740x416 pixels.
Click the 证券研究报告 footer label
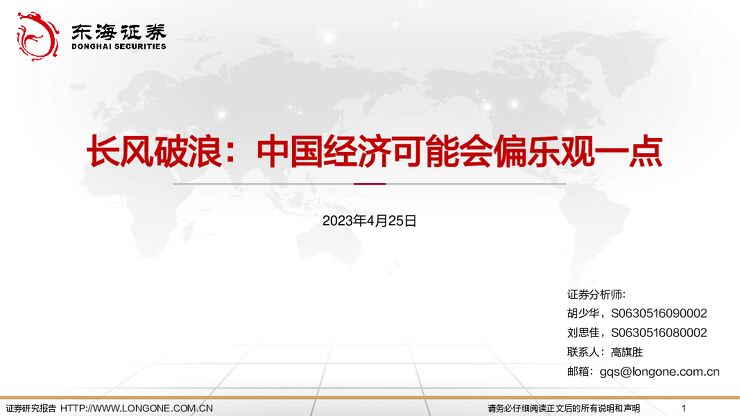pos(31,408)
